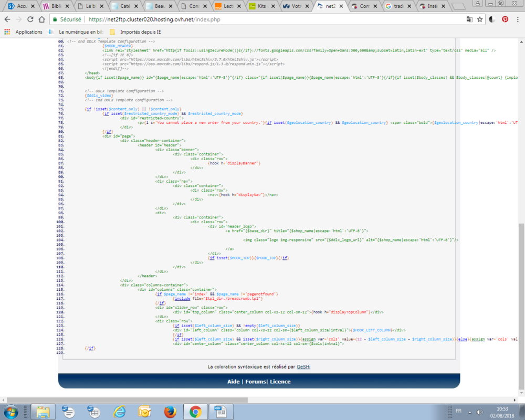Launch Internet Explorer from the taskbar

[x=119, y=411]
